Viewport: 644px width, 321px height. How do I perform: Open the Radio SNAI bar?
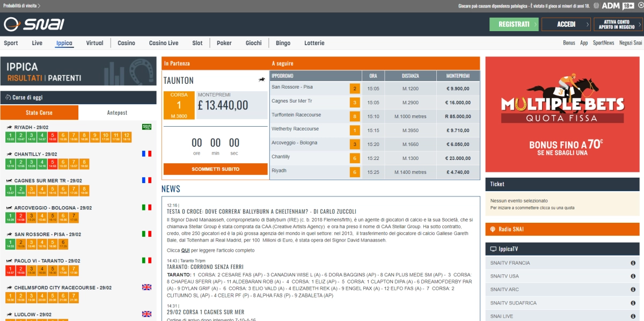[562, 230]
